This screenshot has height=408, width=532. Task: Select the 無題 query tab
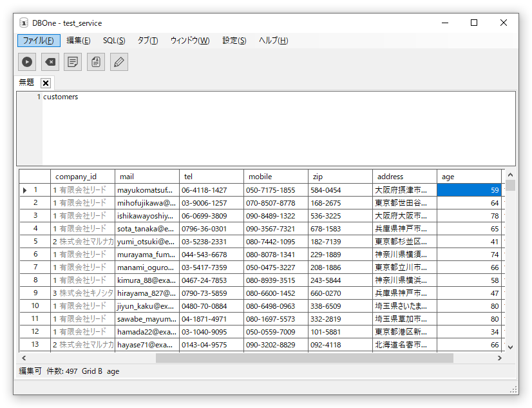pos(27,83)
